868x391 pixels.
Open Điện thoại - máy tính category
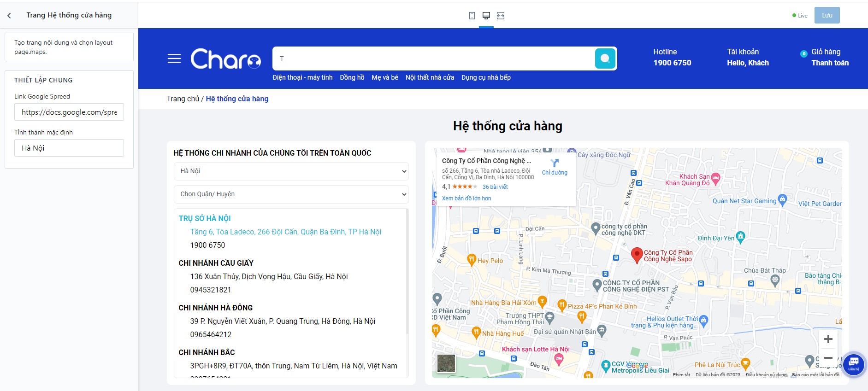point(302,77)
